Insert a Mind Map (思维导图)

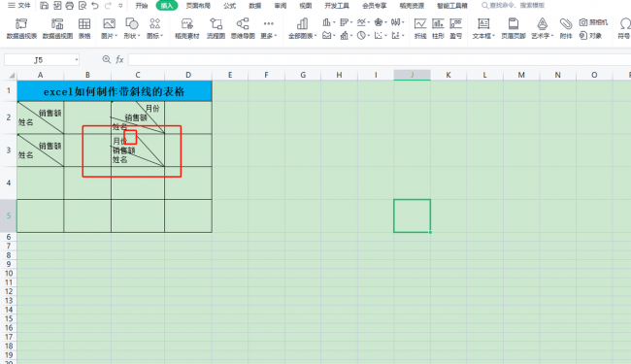(243, 28)
